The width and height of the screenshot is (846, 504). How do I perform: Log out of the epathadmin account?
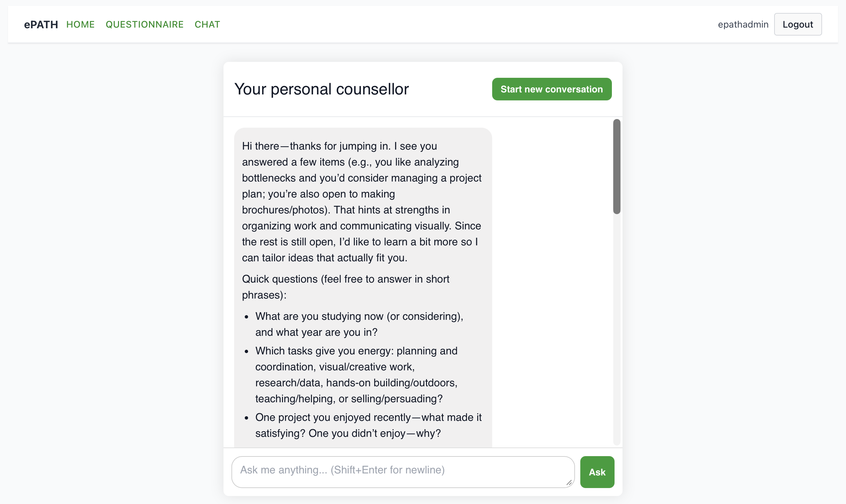pos(797,24)
